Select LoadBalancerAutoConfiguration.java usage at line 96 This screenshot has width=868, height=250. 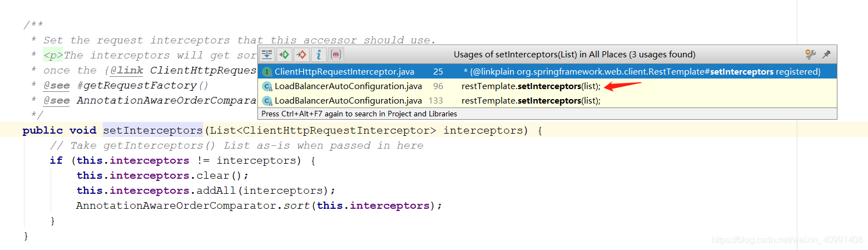547,86
